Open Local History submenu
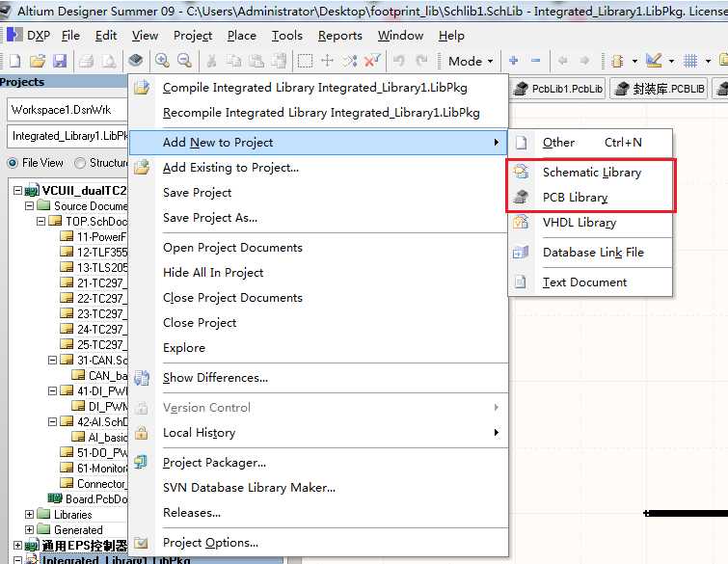This screenshot has height=564, width=728. pyautogui.click(x=318, y=433)
